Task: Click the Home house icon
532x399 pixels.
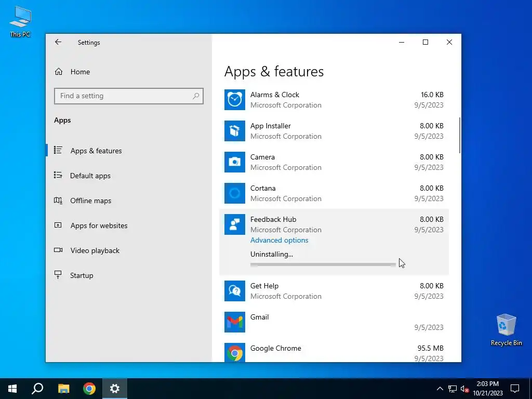Action: (59, 72)
